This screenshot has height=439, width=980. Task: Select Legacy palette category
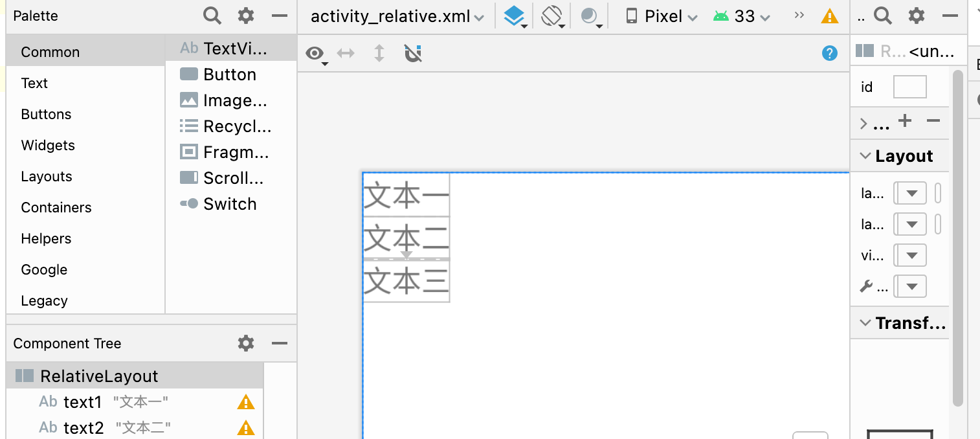point(85,300)
